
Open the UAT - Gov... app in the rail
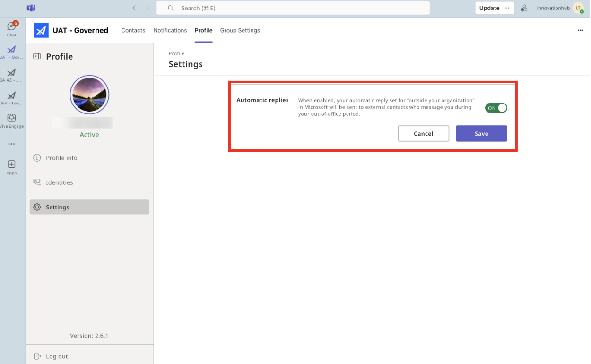click(11, 52)
